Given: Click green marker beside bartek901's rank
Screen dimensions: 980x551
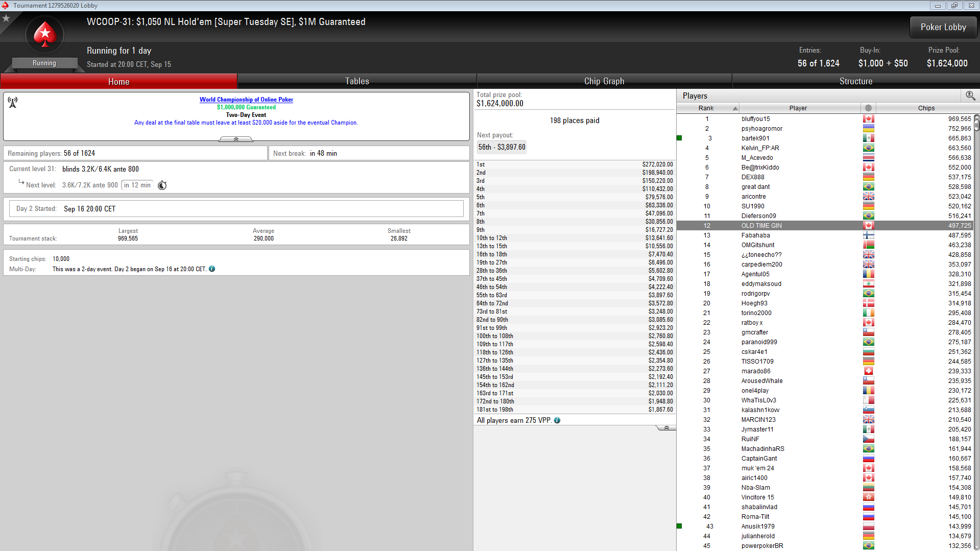Looking at the screenshot, I should tap(679, 138).
